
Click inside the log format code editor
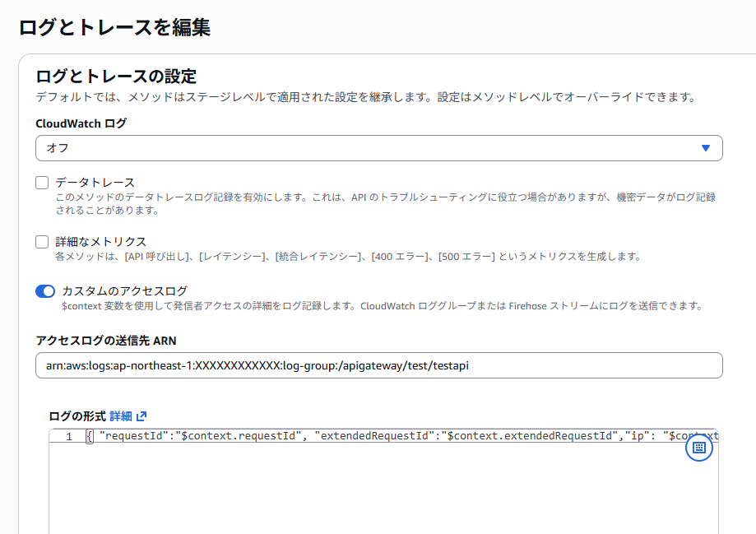click(x=383, y=482)
